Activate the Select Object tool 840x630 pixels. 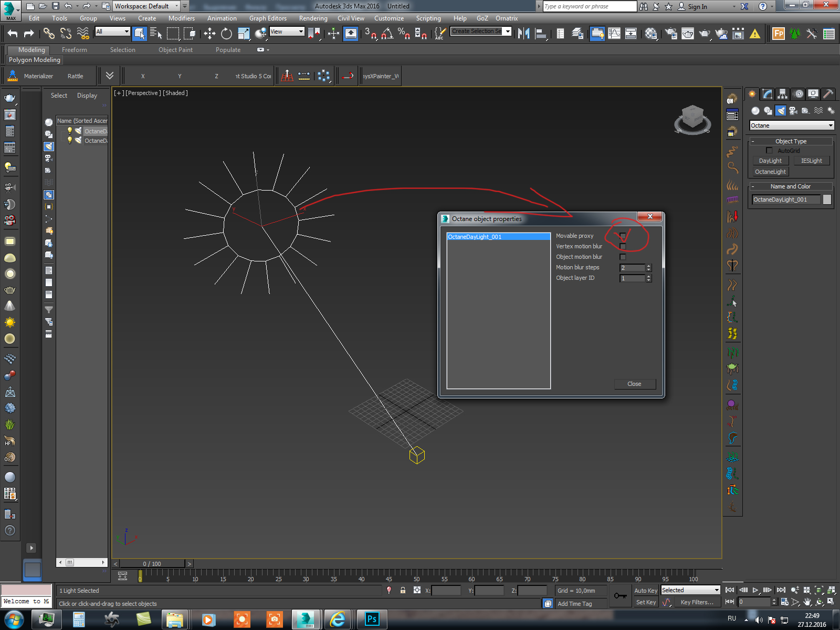[140, 34]
